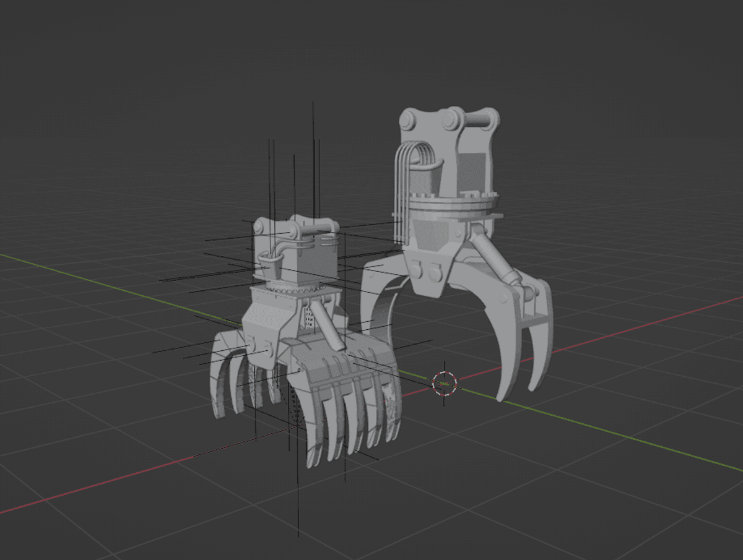743x560 pixels.
Task: Click the 3D cursor crosshair circle
Action: (444, 384)
